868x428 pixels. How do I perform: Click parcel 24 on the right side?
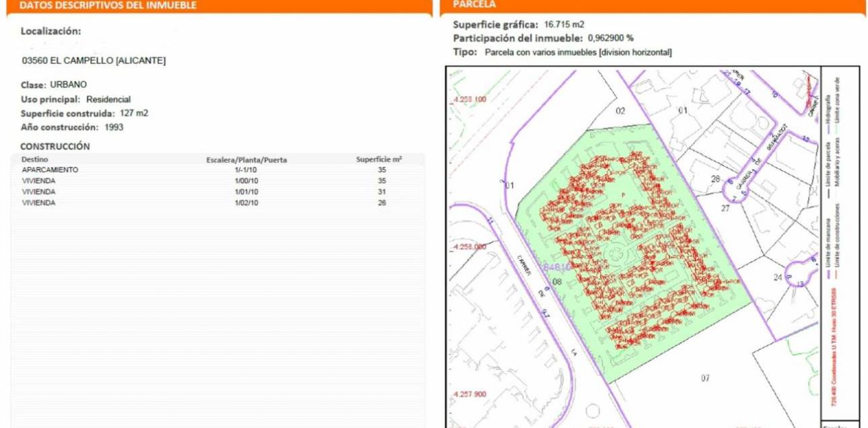pyautogui.click(x=778, y=277)
